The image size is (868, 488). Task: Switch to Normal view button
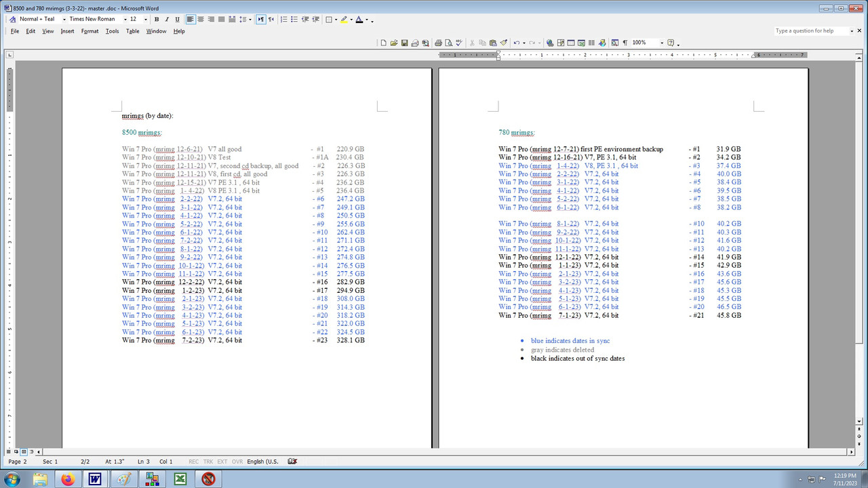tap(9, 451)
